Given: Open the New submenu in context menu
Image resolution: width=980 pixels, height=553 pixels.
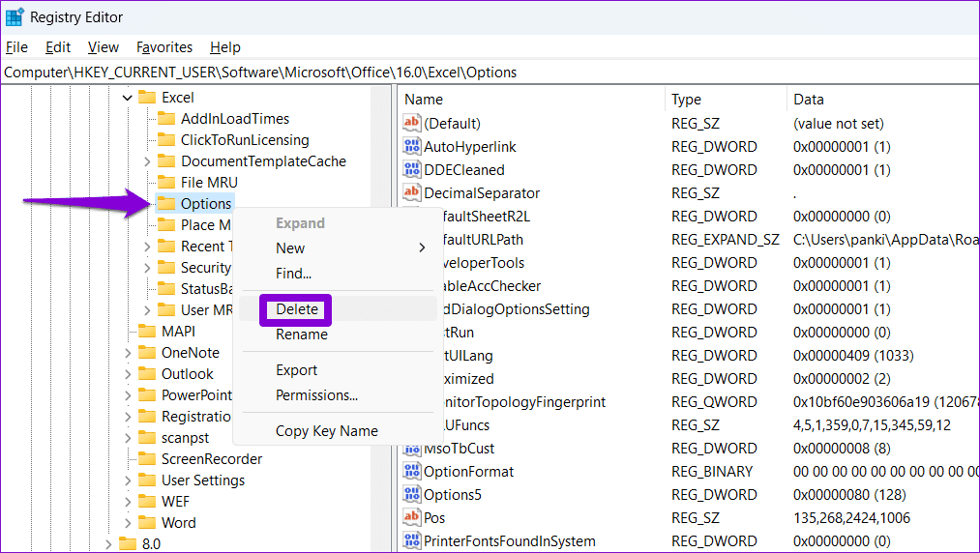Looking at the screenshot, I should point(338,248).
